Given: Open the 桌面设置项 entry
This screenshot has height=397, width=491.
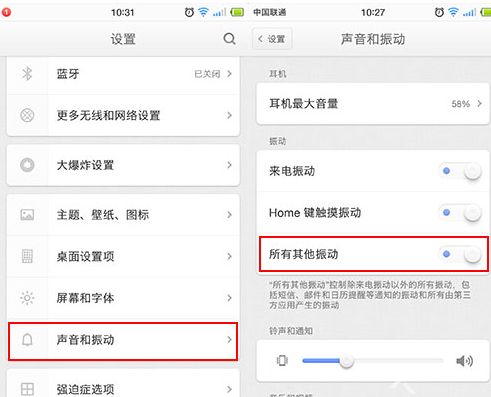Looking at the screenshot, I should tap(123, 256).
